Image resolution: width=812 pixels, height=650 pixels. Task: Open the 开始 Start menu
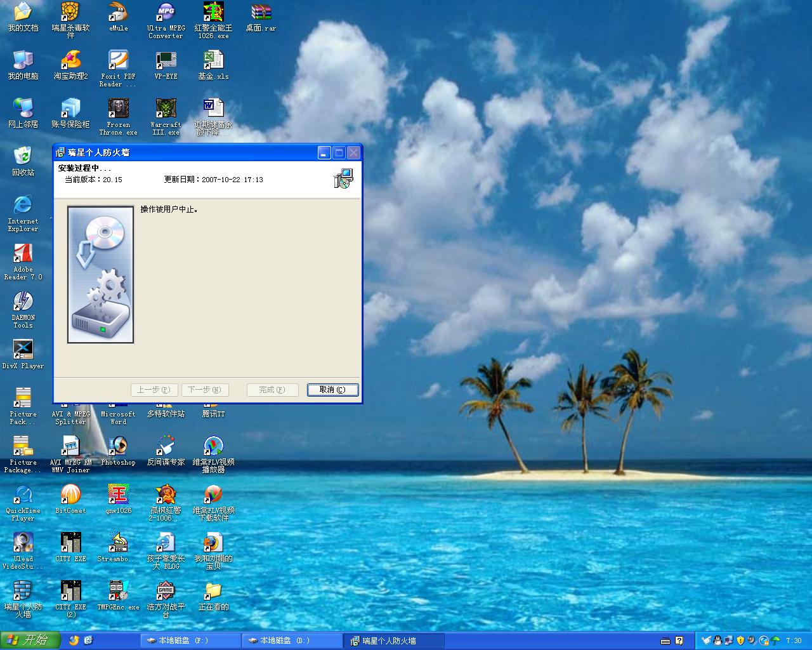(x=29, y=640)
